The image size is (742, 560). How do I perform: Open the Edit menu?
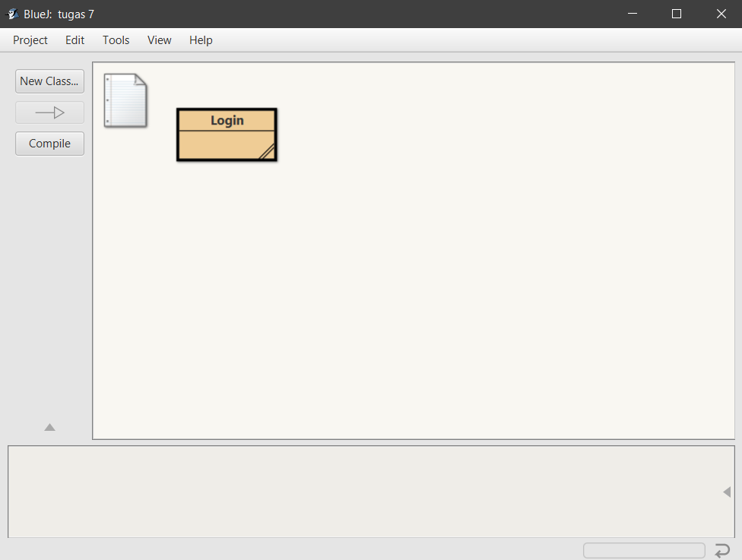75,40
